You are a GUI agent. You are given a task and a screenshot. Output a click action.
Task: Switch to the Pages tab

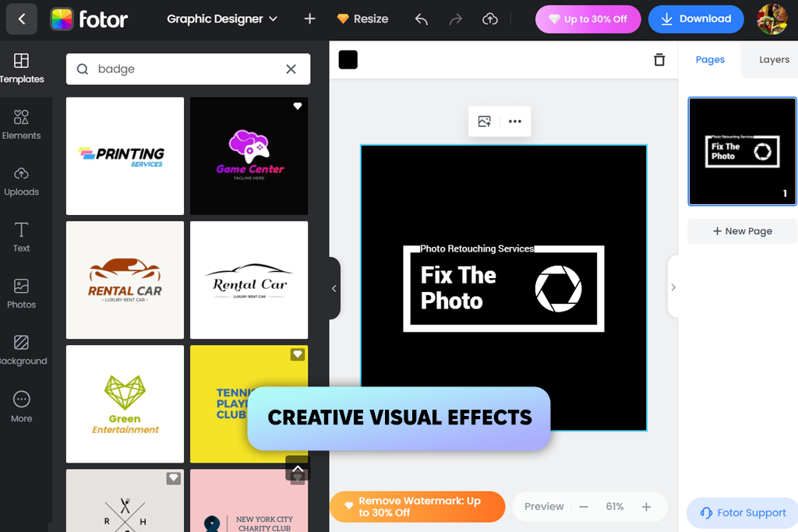pyautogui.click(x=710, y=59)
